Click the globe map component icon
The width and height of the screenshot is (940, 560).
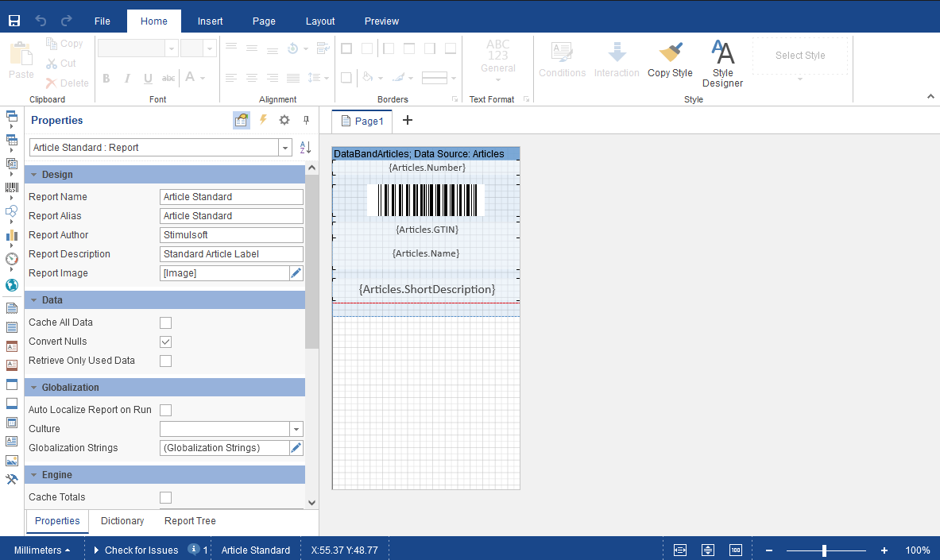(12, 284)
